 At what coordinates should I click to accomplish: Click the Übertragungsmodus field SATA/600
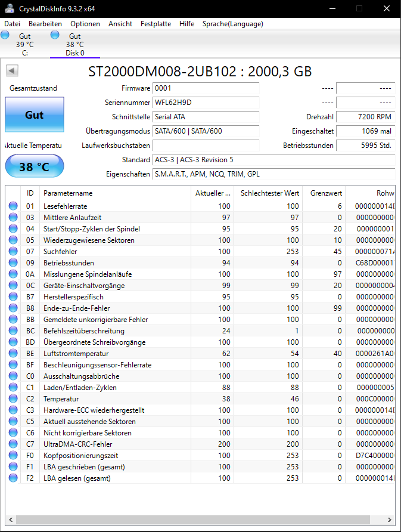[x=206, y=131]
